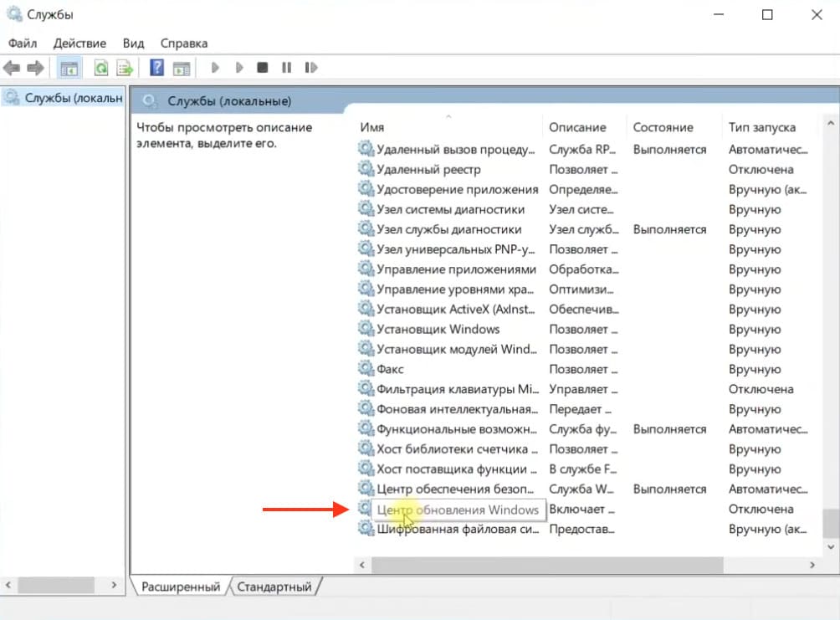Select Узел службы диагностики service
840x620 pixels.
(x=583, y=229)
